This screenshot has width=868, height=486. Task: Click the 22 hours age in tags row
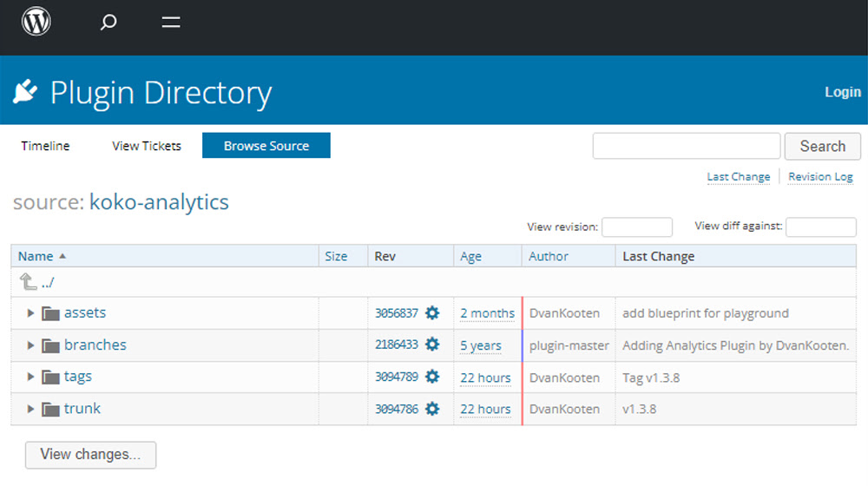pos(485,378)
